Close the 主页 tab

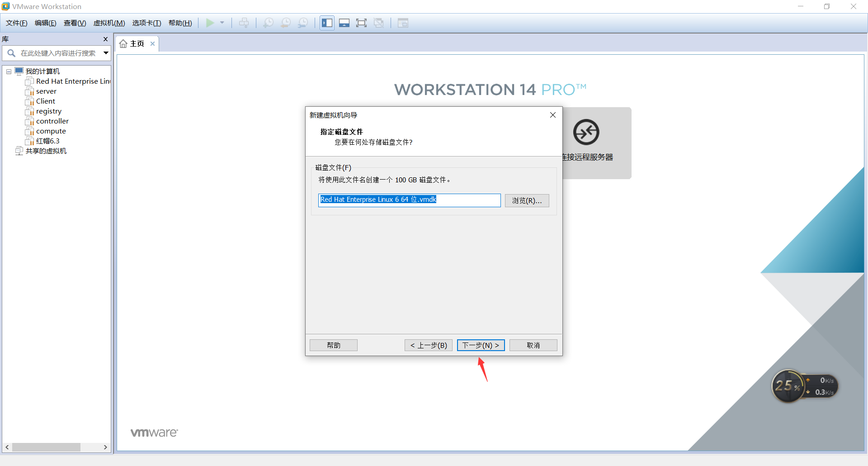(153, 44)
